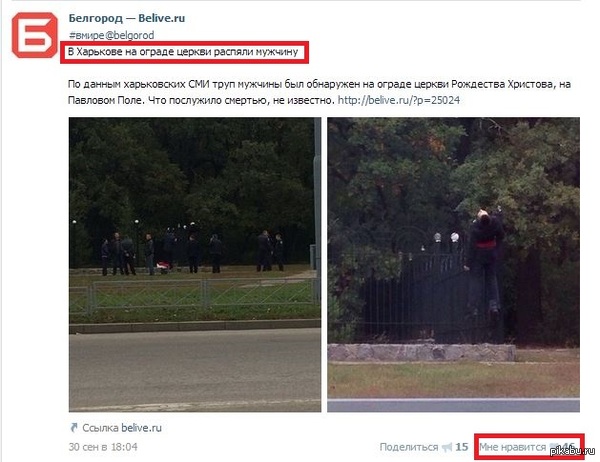Click the share count 15

tap(462, 447)
